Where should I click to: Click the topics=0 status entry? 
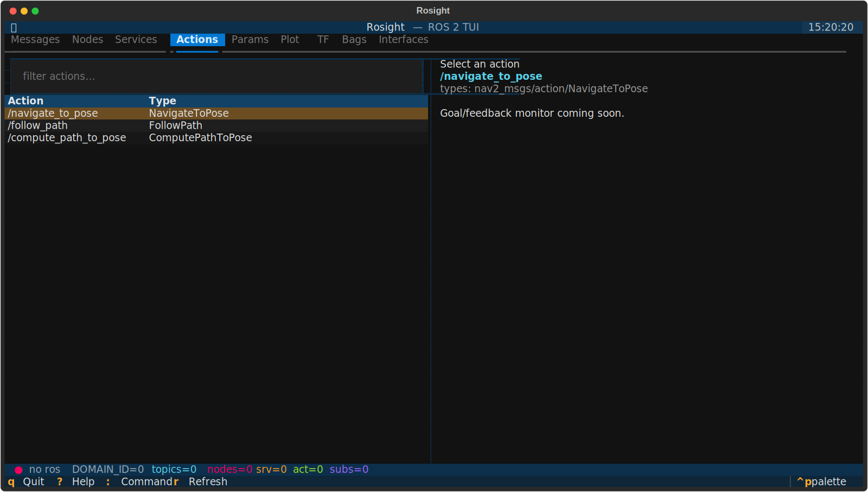(x=174, y=470)
